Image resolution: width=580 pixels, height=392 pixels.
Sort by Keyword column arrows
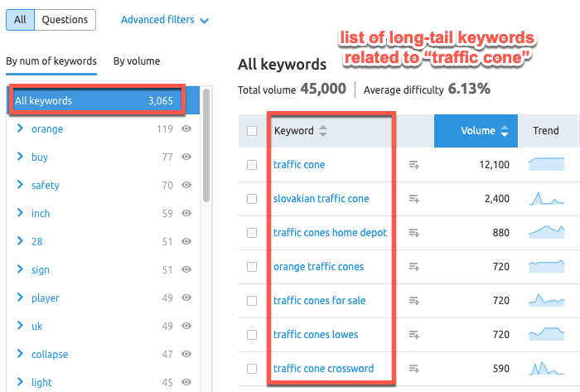pos(323,131)
